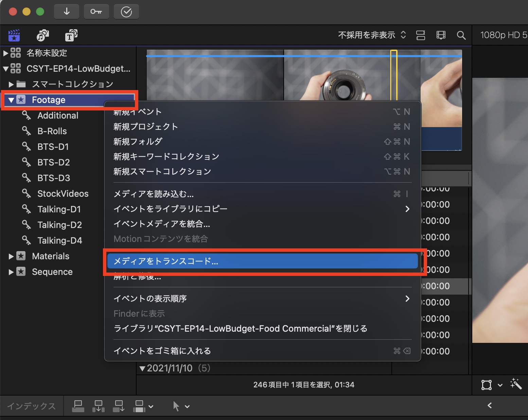Open the enhancement magic wand menu

coord(515,384)
